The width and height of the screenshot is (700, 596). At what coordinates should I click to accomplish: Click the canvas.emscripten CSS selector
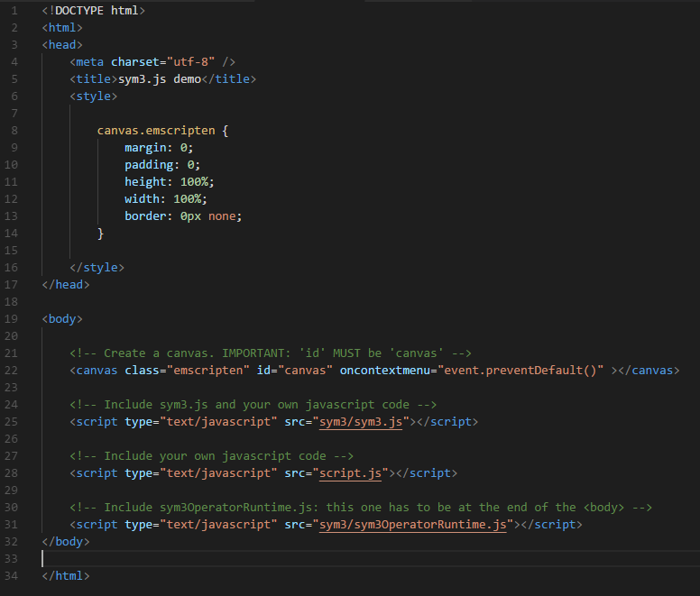click(156, 130)
